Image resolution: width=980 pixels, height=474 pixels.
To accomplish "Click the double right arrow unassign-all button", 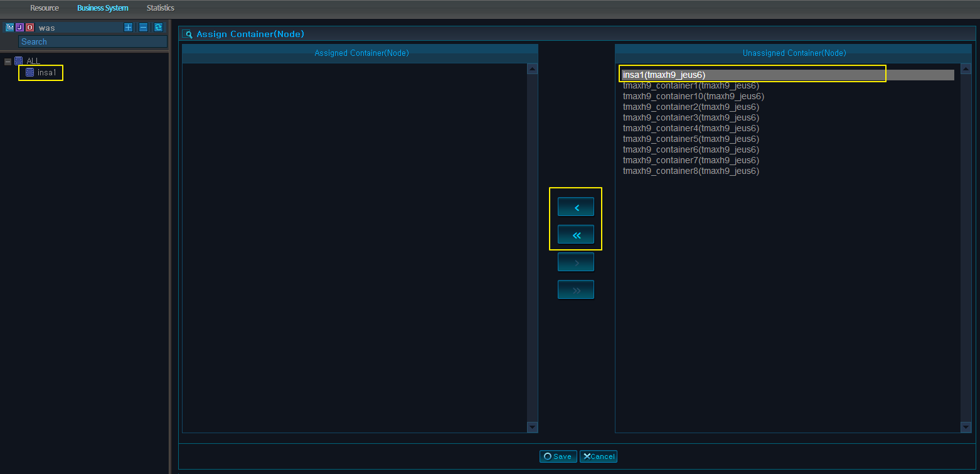I will point(576,289).
